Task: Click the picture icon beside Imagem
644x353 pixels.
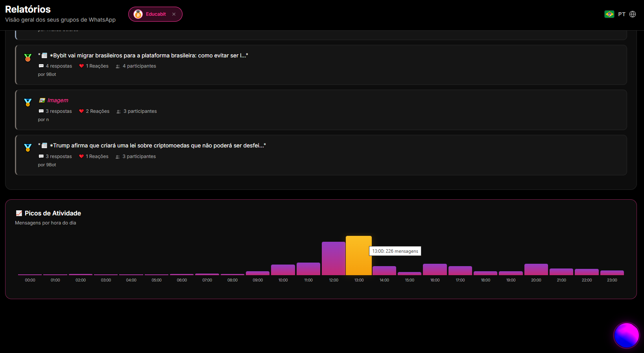Action: pos(42,100)
